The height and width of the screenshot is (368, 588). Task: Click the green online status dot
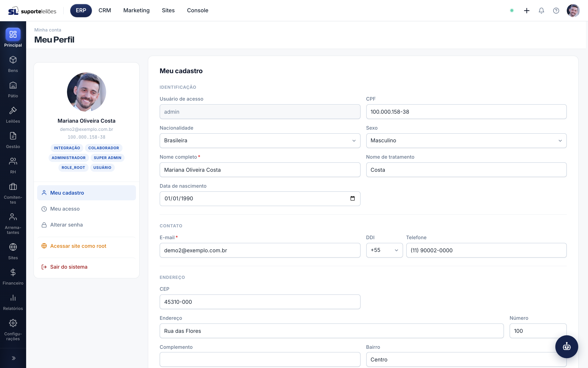tap(512, 10)
